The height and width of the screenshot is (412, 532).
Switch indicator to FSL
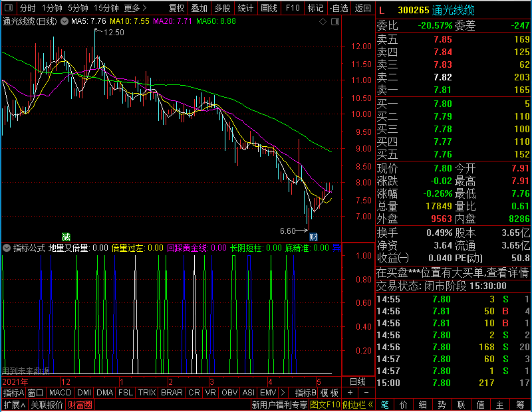tap(126, 393)
